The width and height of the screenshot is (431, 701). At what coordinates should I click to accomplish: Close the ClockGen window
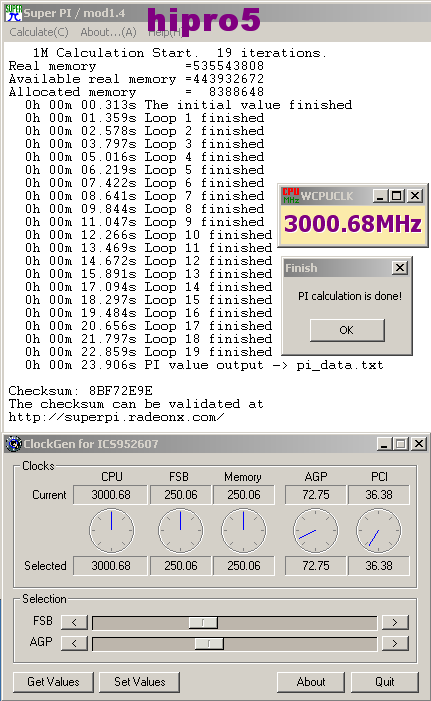(x=419, y=444)
